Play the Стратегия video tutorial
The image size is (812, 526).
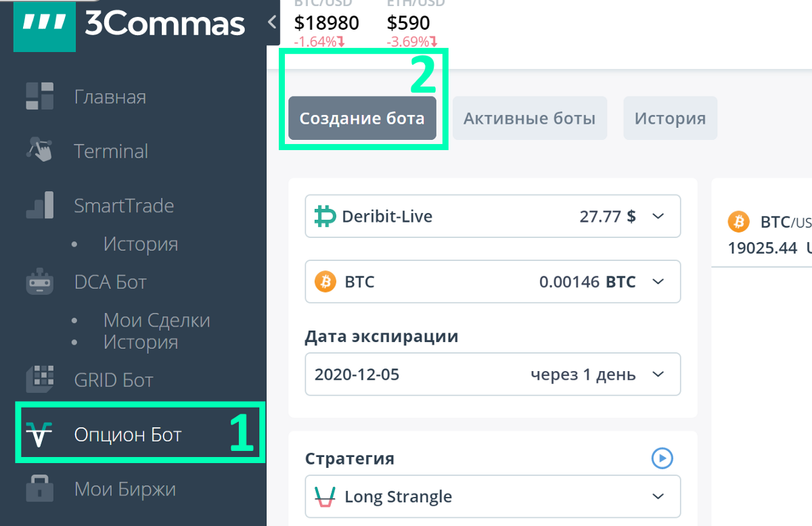pyautogui.click(x=662, y=458)
